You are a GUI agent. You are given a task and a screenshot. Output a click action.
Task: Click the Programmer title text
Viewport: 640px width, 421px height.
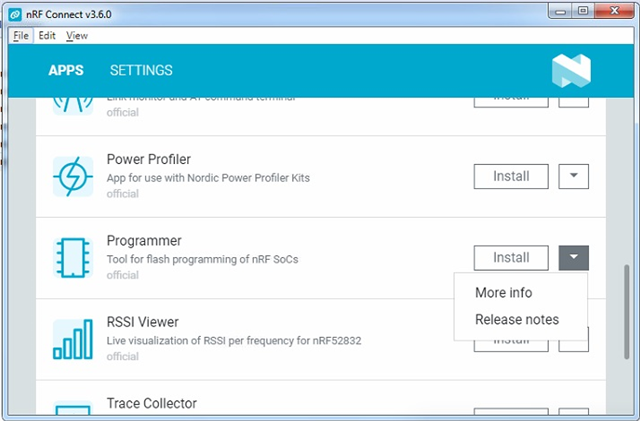point(144,241)
